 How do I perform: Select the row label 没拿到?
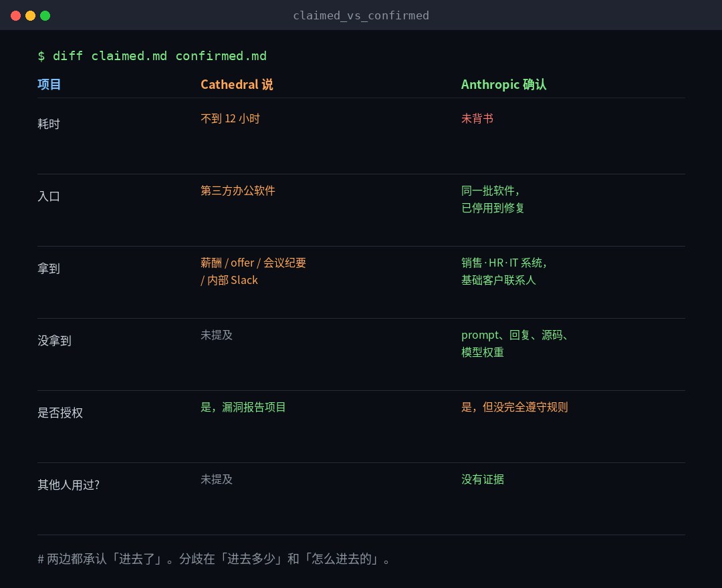coord(54,341)
